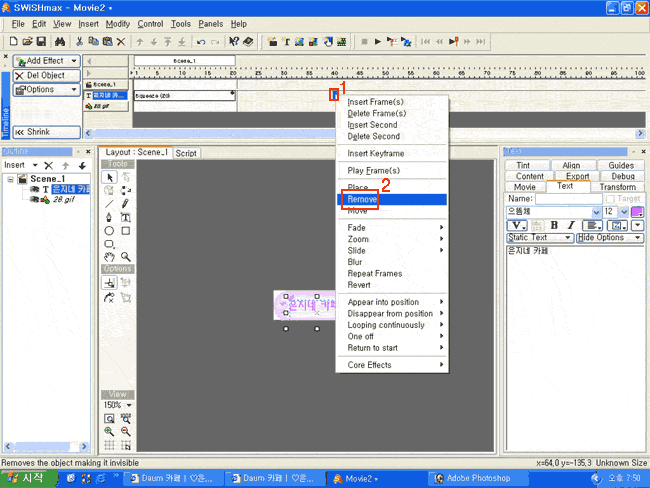Image resolution: width=650 pixels, height=488 pixels.
Task: Click the Move down arrow in Outline panel
Action: click(82, 166)
